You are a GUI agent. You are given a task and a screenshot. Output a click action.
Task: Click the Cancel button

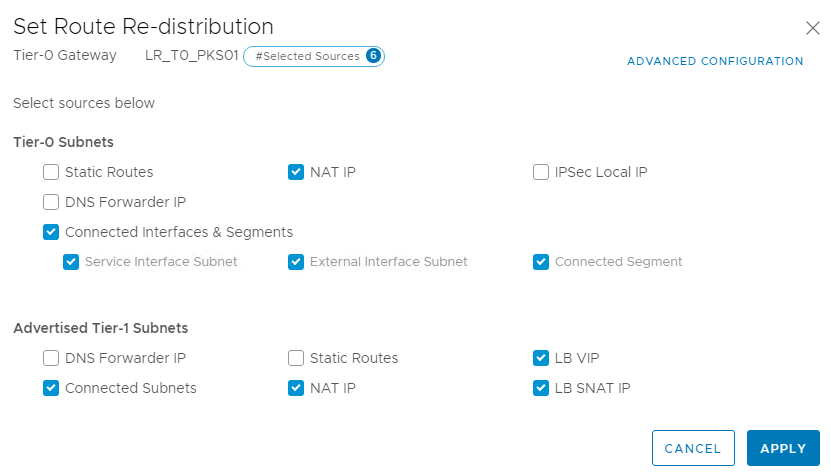pyautogui.click(x=693, y=449)
